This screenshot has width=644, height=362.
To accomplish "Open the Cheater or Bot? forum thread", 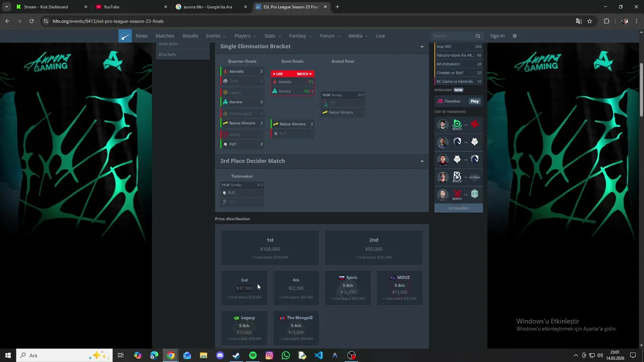I will click(x=458, y=73).
